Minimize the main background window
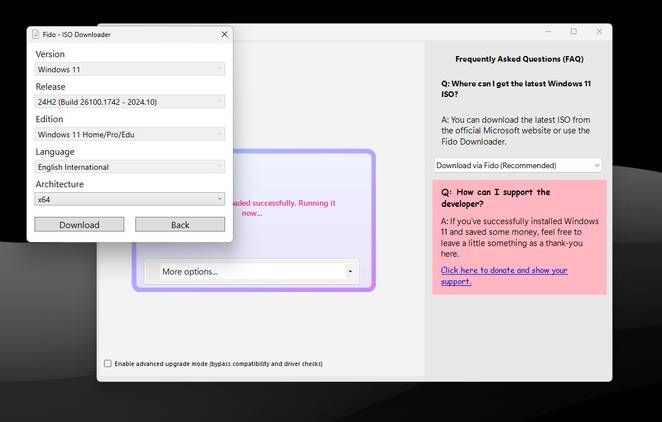This screenshot has width=662, height=422. point(548,32)
